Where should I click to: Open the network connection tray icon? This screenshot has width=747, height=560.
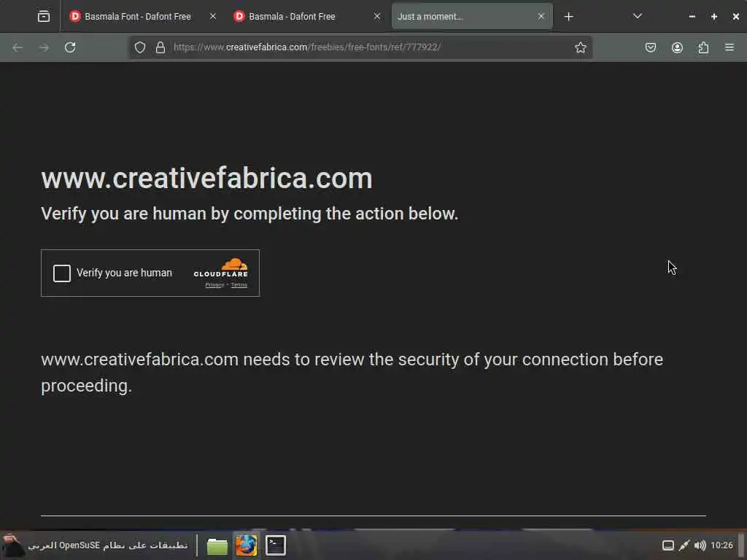point(684,545)
